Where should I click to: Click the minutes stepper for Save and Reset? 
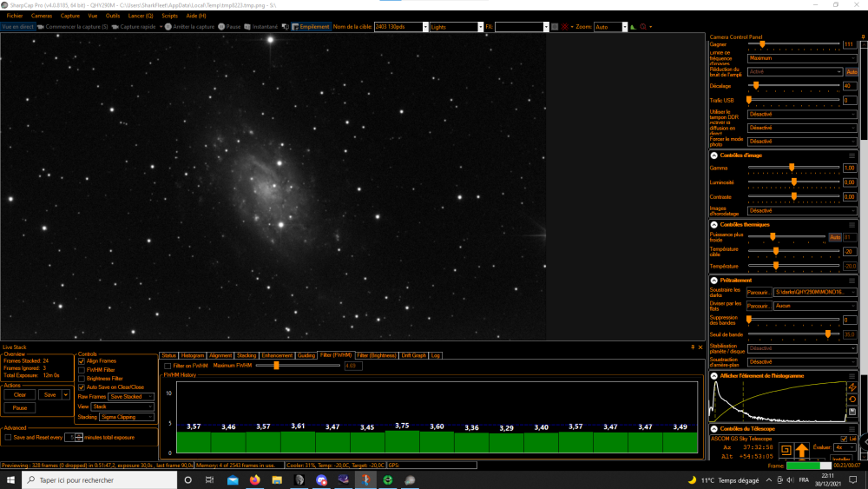pyautogui.click(x=79, y=438)
